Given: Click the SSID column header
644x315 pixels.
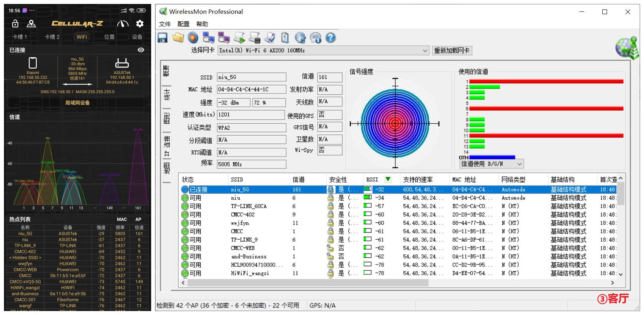Looking at the screenshot, I should click(x=259, y=179).
